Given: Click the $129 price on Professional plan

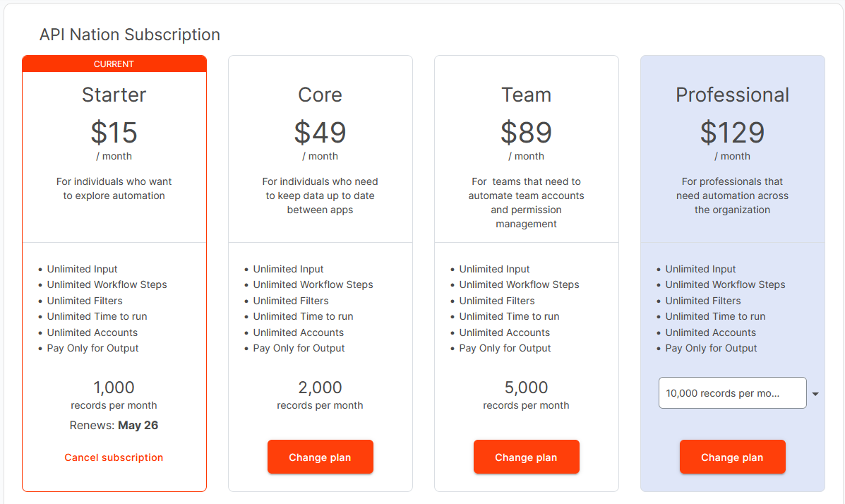Looking at the screenshot, I should click(x=732, y=133).
